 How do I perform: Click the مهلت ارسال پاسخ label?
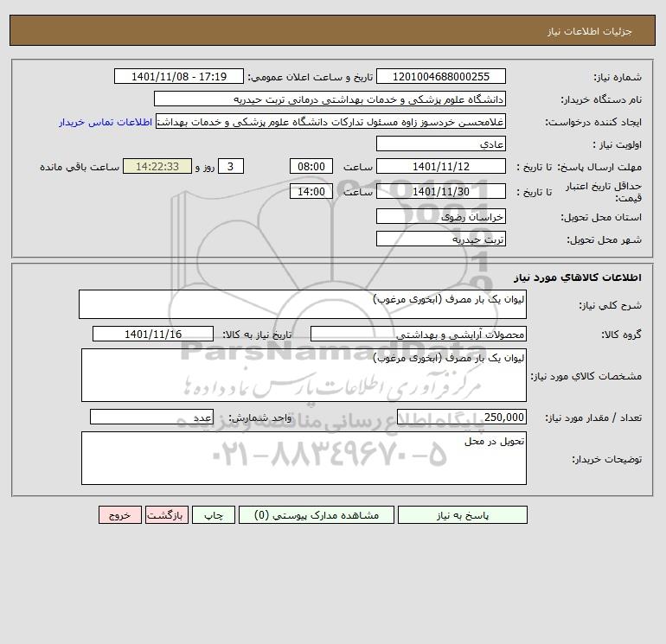[599, 167]
